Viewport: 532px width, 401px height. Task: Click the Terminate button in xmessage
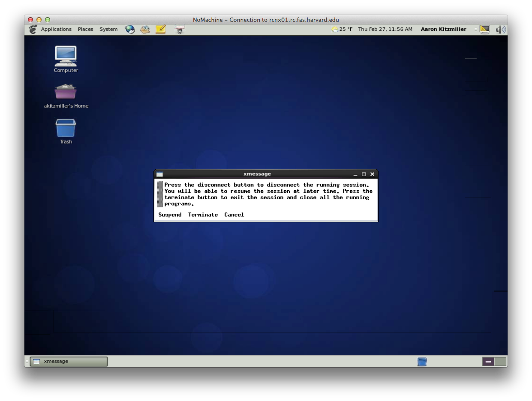pyautogui.click(x=203, y=215)
